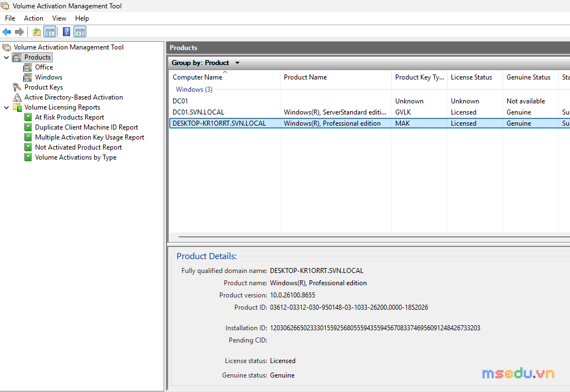The height and width of the screenshot is (392, 570).
Task: Open the Group by Product dropdown
Action: point(205,63)
